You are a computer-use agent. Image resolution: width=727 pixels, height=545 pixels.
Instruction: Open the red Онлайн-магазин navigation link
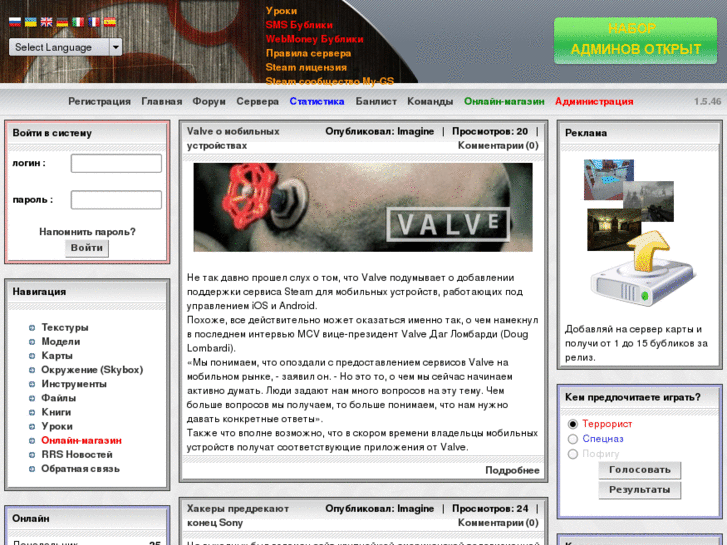click(82, 440)
